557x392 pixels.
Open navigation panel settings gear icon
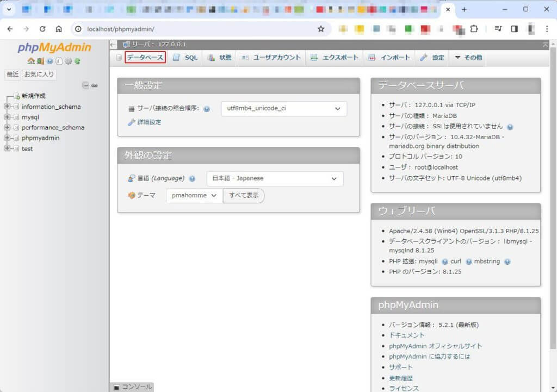(68, 61)
